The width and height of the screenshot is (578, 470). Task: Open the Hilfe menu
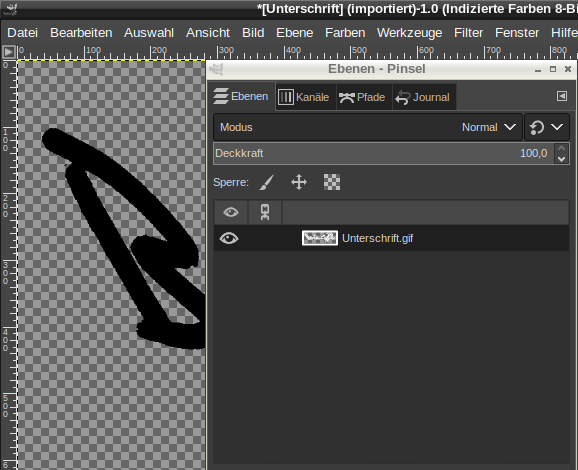(x=564, y=33)
